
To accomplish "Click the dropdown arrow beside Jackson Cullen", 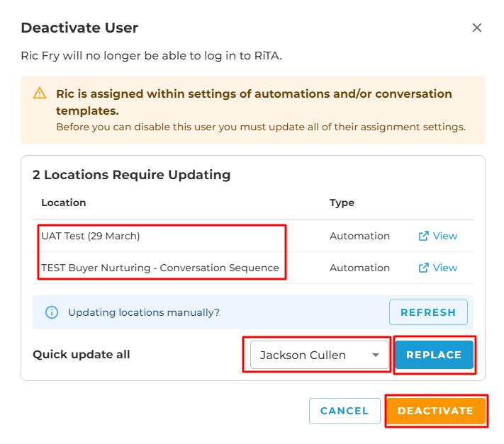I will click(x=376, y=355).
